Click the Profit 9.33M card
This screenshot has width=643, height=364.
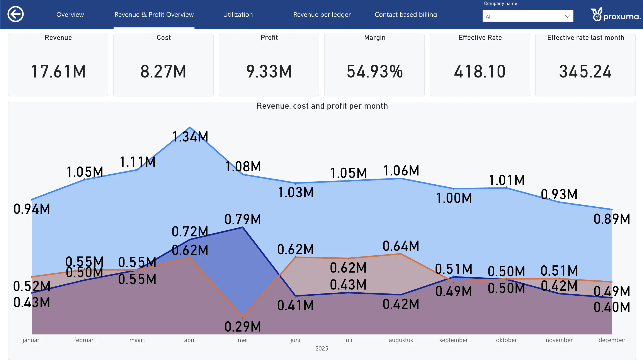[x=269, y=65]
